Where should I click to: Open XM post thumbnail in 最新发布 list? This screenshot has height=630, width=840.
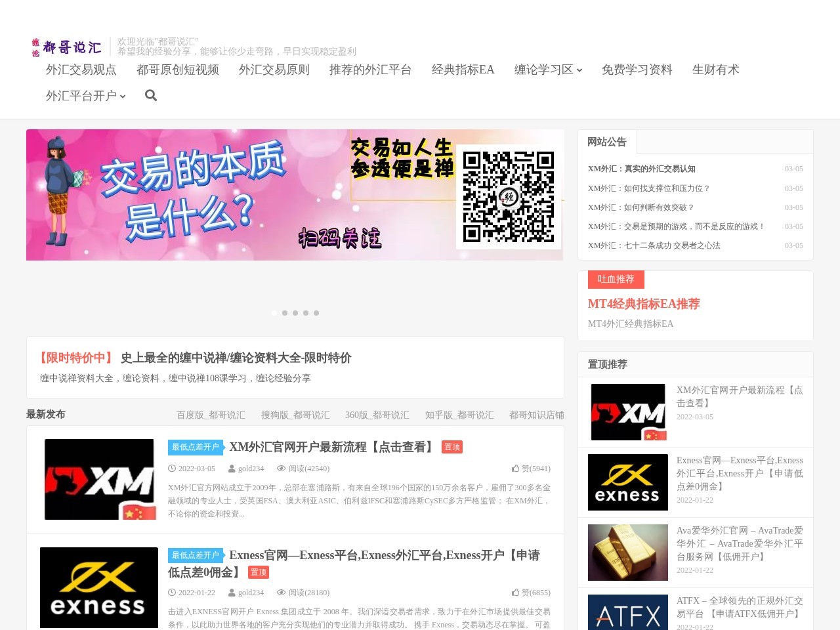click(99, 479)
